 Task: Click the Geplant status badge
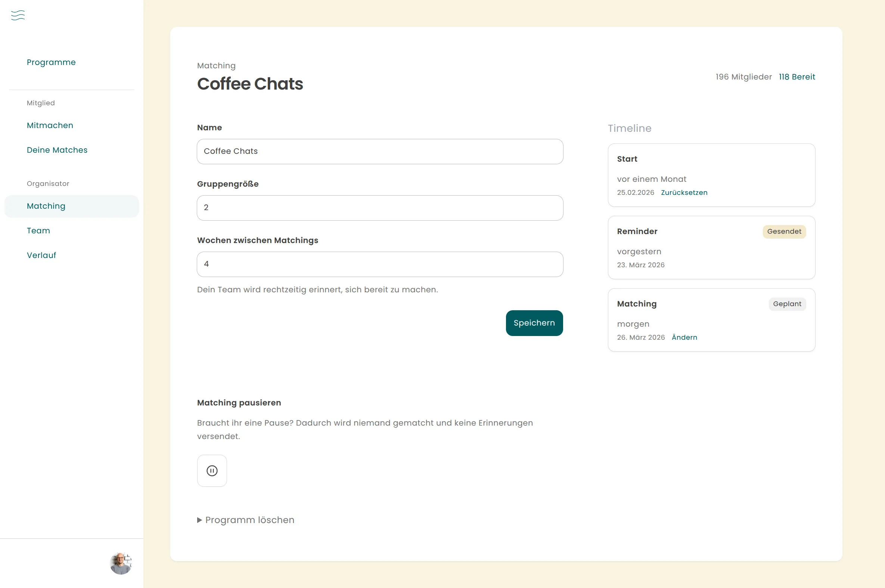coord(787,304)
